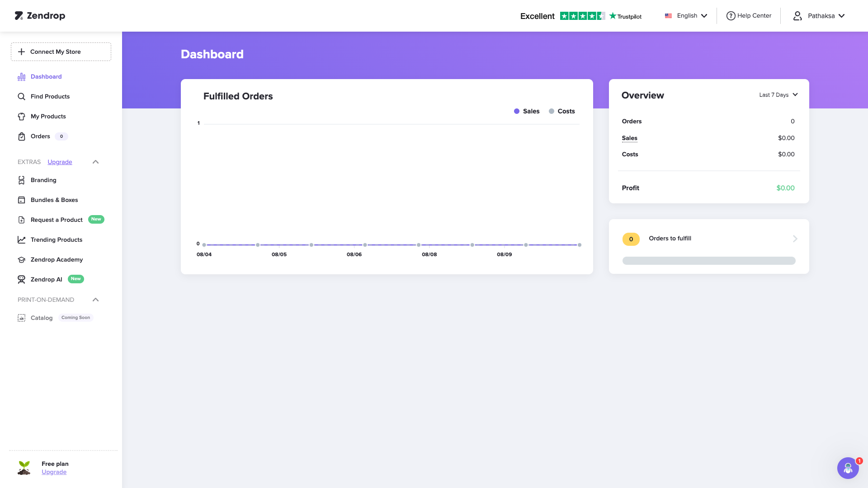Open Bundles & Boxes via its icon

click(x=21, y=200)
